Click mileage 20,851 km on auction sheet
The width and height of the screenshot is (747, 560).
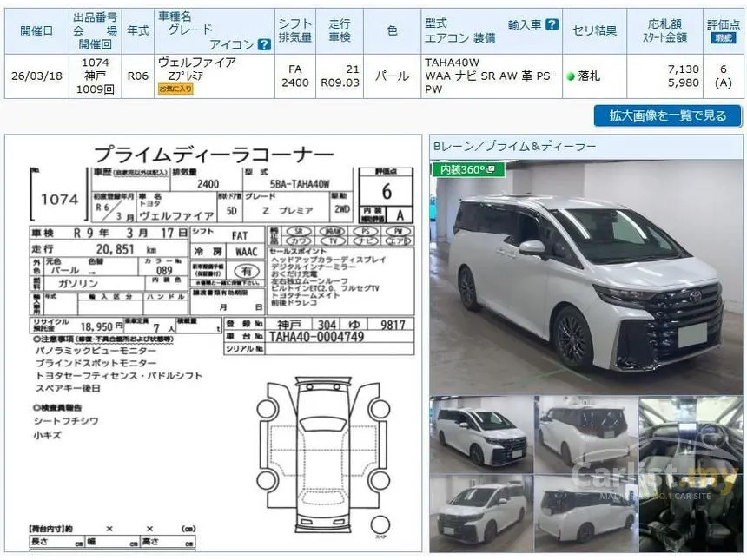(x=126, y=249)
